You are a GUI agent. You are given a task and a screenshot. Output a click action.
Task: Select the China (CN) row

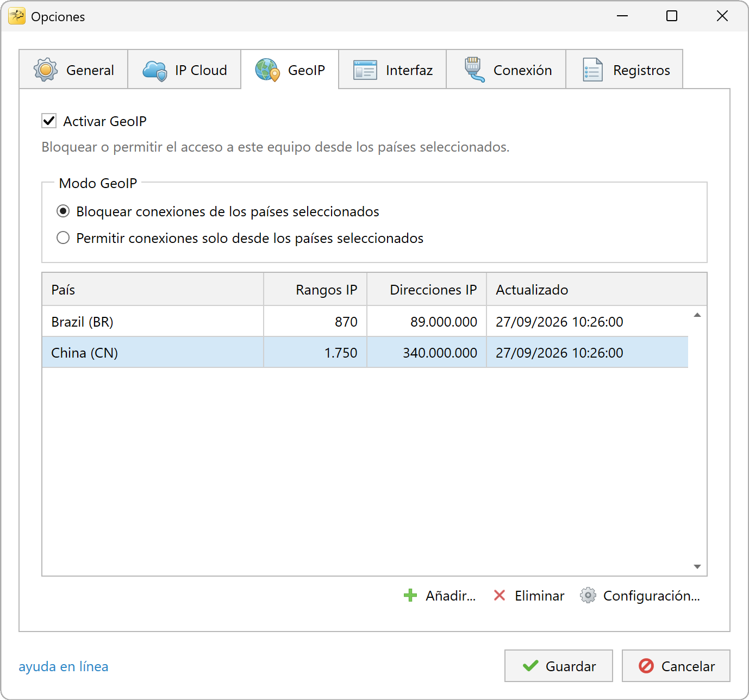[x=365, y=352]
